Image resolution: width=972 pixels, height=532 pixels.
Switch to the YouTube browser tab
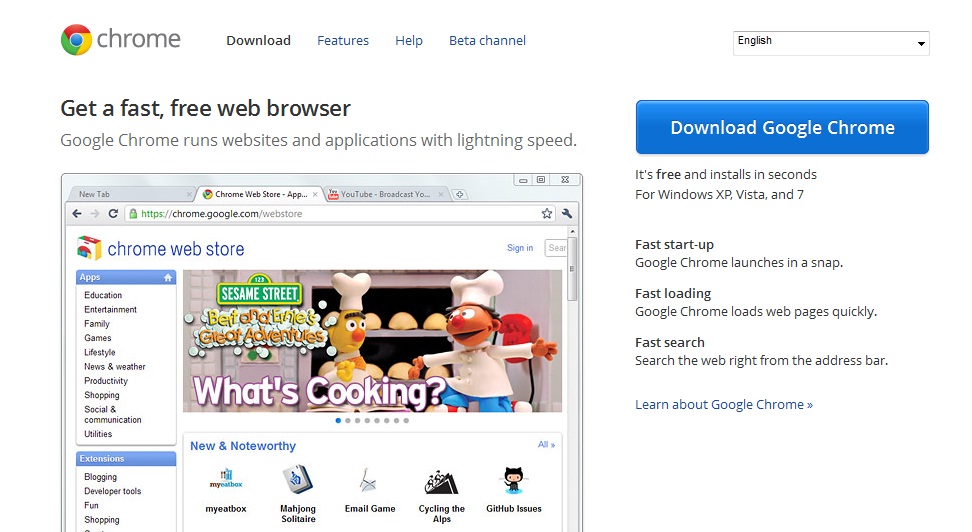pos(385,194)
